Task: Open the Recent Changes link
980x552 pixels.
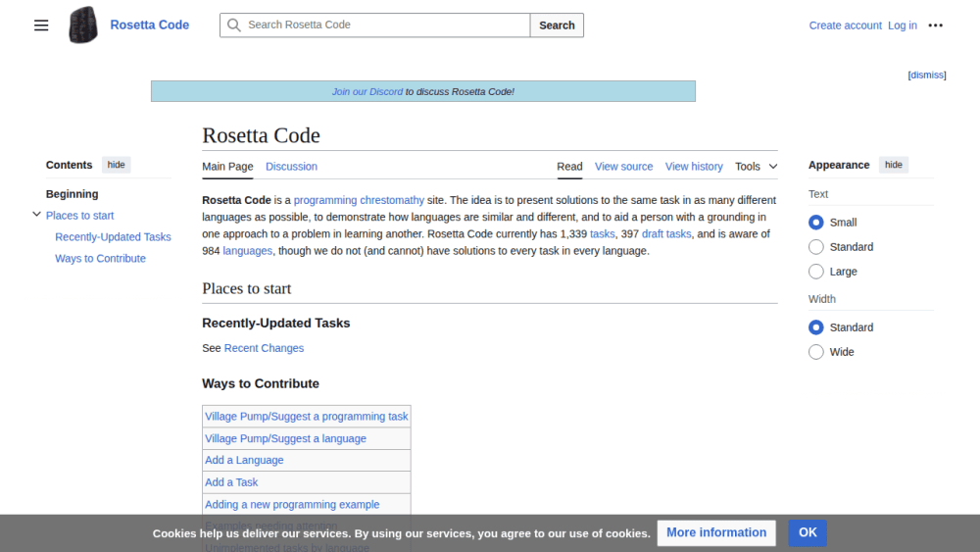Action: click(x=264, y=348)
